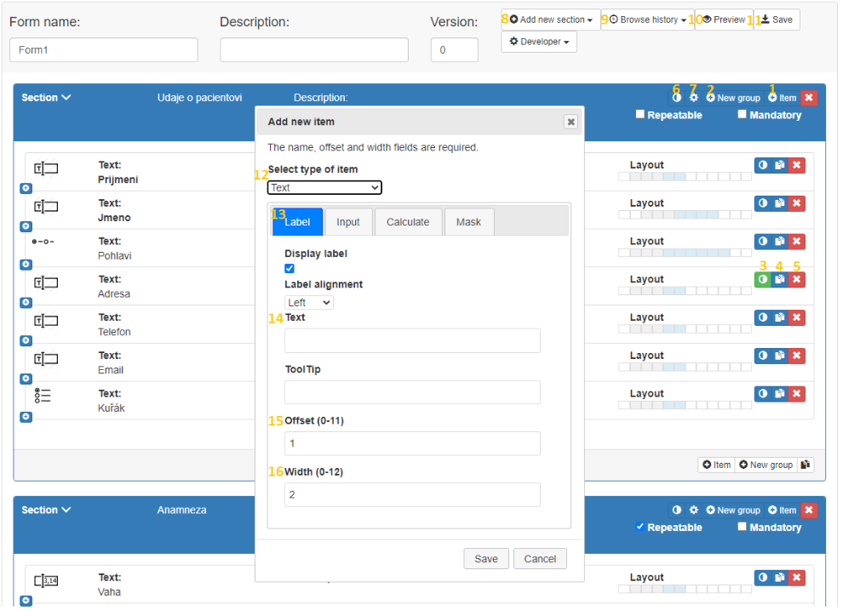Click the Offset (0-11) input field

(x=412, y=443)
